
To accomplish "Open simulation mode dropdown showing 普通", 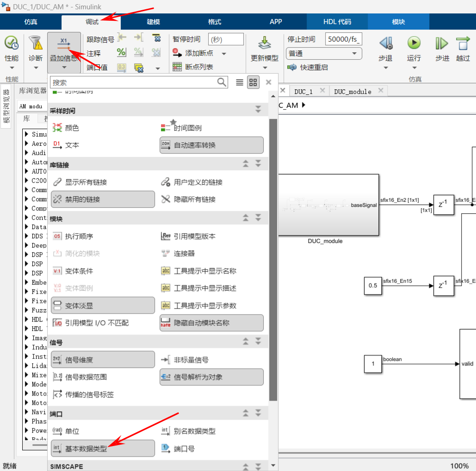I will coord(323,53).
